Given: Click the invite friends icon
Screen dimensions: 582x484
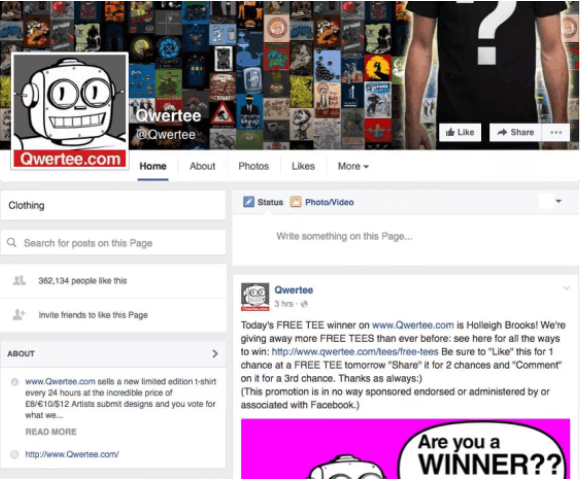Looking at the screenshot, I should 19,315.
